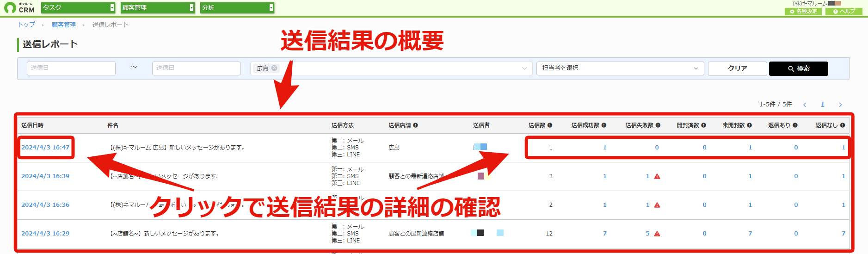868x254 pixels.
Task: Click 送信失敗数 value 0 in 16:47 row
Action: coord(657,148)
